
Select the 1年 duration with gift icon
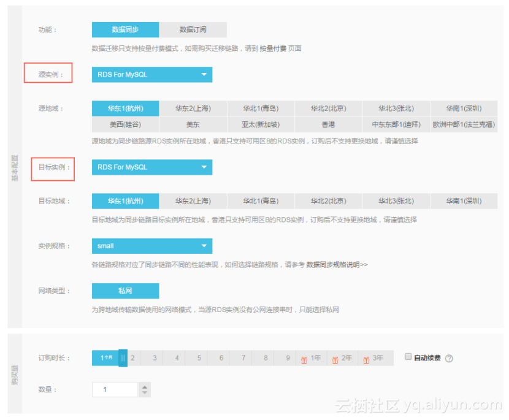point(312,358)
